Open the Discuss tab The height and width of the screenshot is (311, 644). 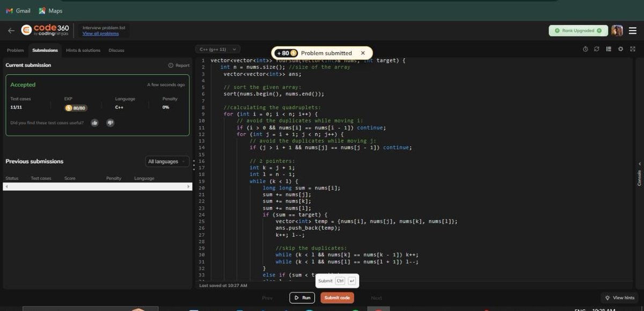(x=116, y=50)
